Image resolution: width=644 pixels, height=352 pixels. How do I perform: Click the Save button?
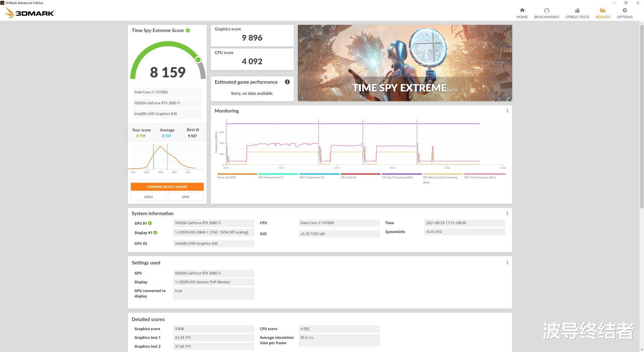tap(185, 197)
